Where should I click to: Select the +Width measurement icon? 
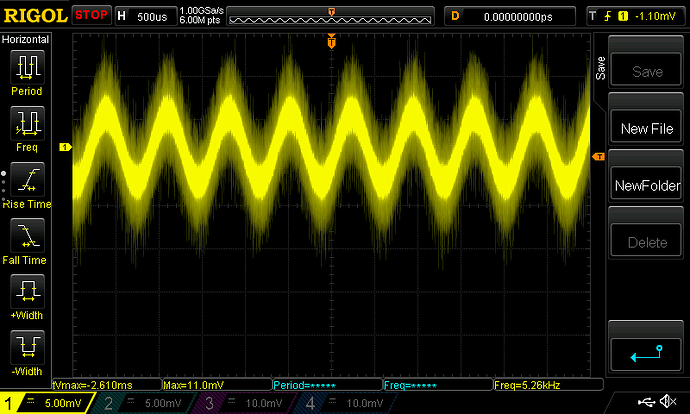pyautogui.click(x=27, y=291)
